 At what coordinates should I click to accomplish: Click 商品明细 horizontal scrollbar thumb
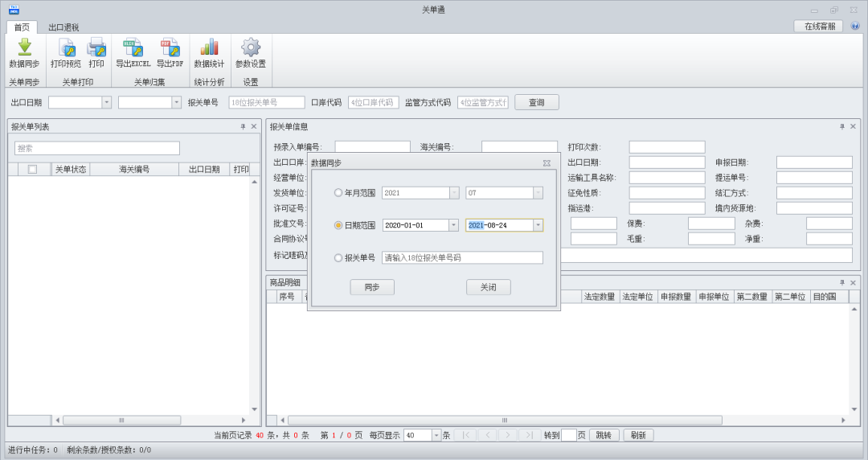505,420
